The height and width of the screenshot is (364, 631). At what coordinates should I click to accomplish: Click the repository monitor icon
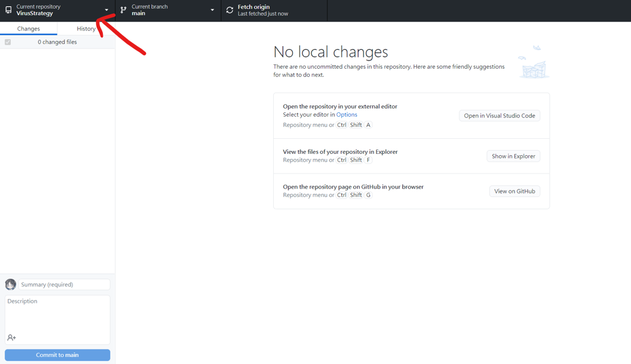click(x=8, y=10)
